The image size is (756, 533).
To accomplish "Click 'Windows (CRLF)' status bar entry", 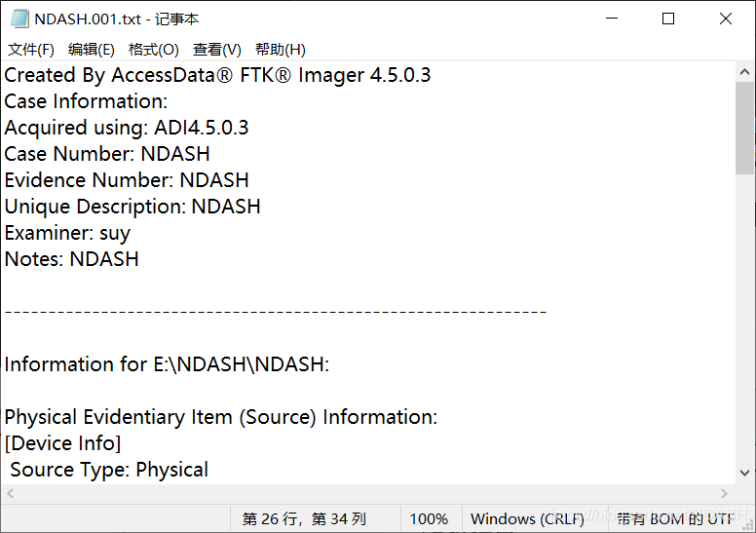I will pos(527,519).
